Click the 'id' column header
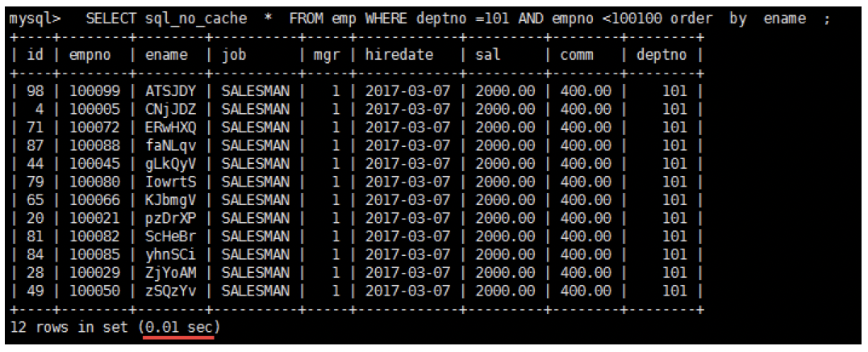868x352 pixels. (36, 55)
